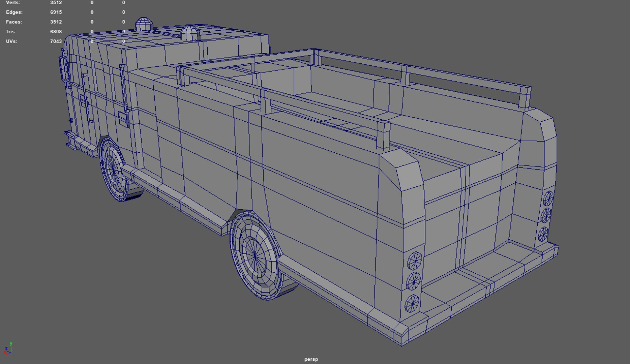Click the Verts count 3512
Viewport: 630px width, 364px height.
click(x=56, y=2)
